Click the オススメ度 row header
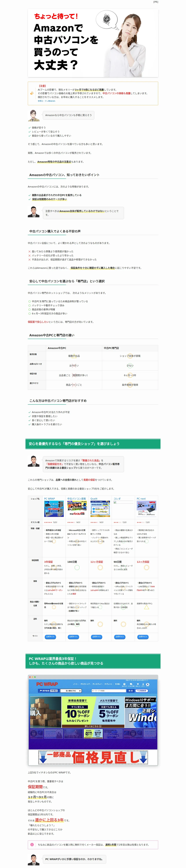 pos(35,522)
